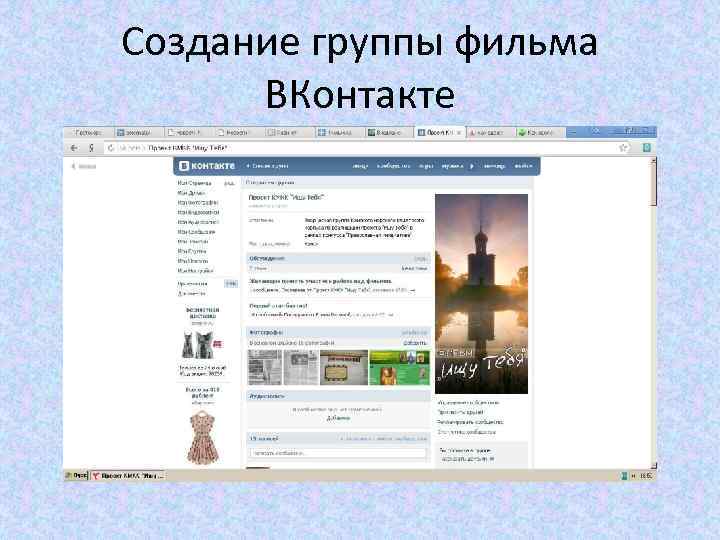Open the second newspaper photo thumbnail

(x=301, y=367)
